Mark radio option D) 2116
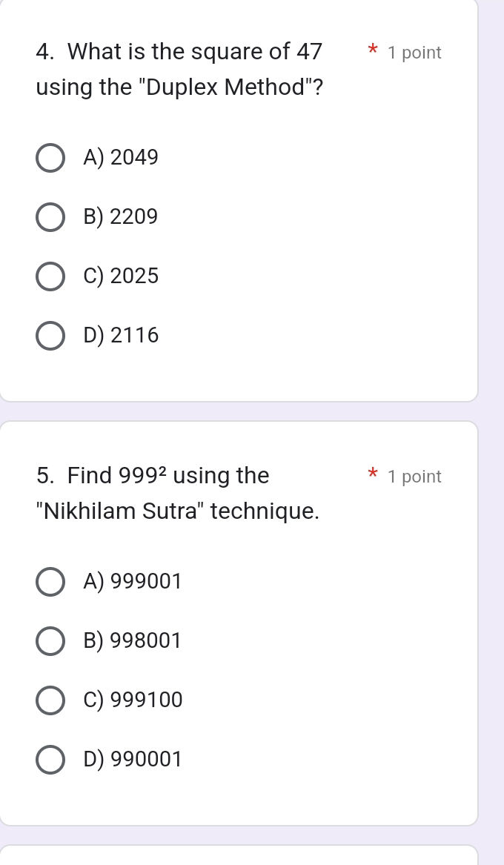504x865 pixels. [x=50, y=336]
